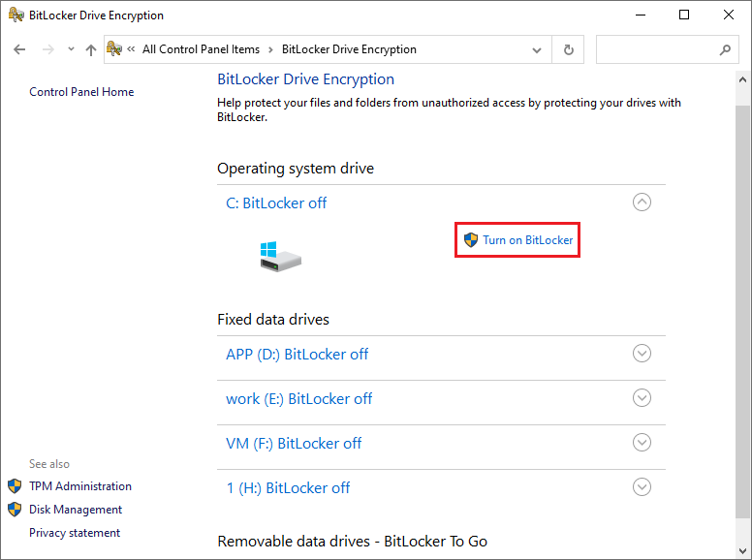This screenshot has height=560, width=752.
Task: Open the Privacy statement link
Action: pos(75,533)
